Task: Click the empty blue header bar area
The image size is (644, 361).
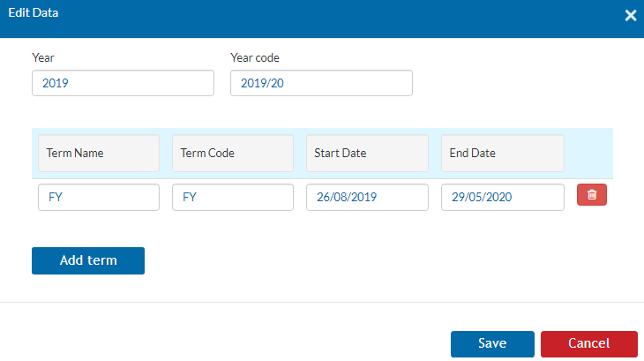Action: (328, 19)
